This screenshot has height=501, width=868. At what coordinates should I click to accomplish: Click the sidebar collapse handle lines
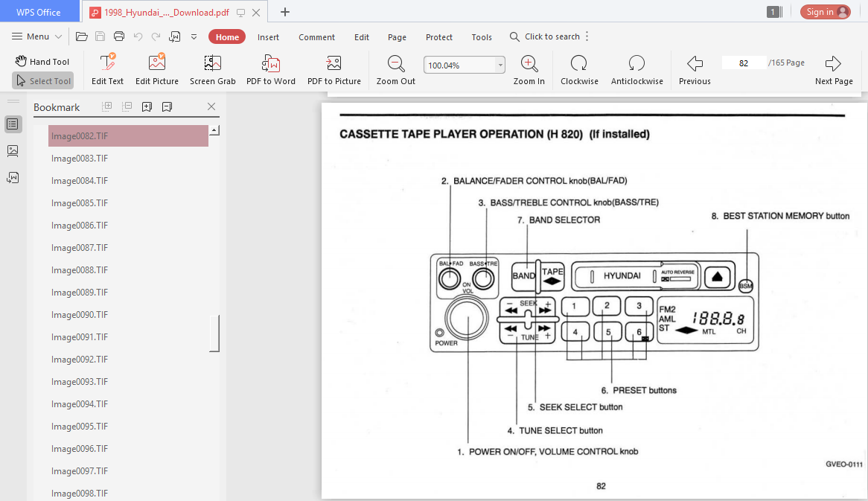13,101
